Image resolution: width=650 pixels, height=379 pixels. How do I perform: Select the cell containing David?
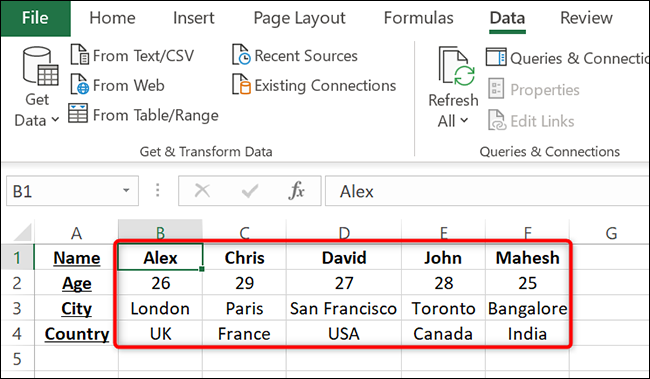pyautogui.click(x=344, y=258)
